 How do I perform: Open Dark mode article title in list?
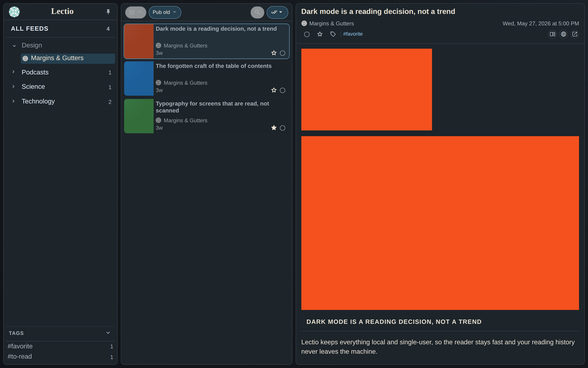pyautogui.click(x=216, y=29)
